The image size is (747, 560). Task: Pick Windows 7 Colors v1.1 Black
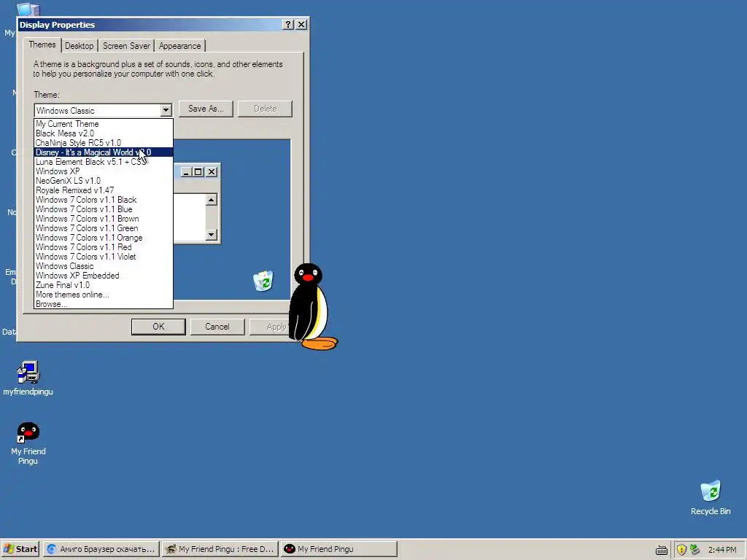tap(104, 200)
